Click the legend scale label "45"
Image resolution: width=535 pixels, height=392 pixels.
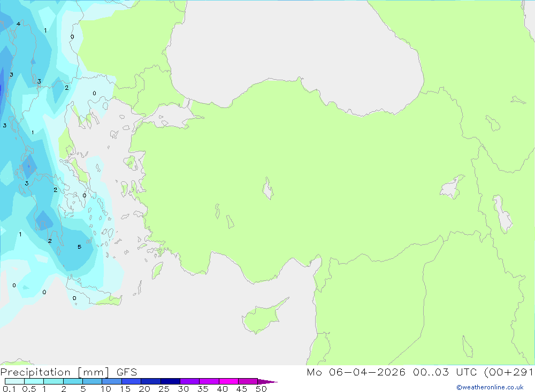coord(242,389)
